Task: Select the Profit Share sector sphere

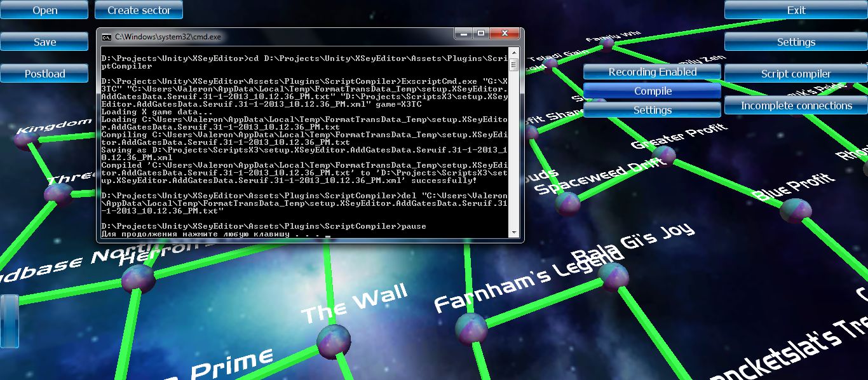Action: [x=531, y=132]
